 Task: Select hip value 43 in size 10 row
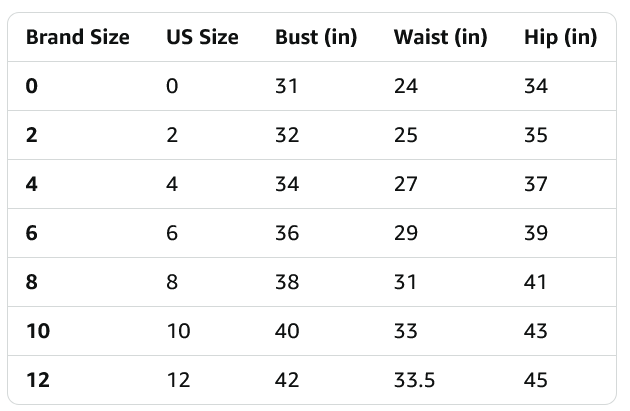(536, 331)
